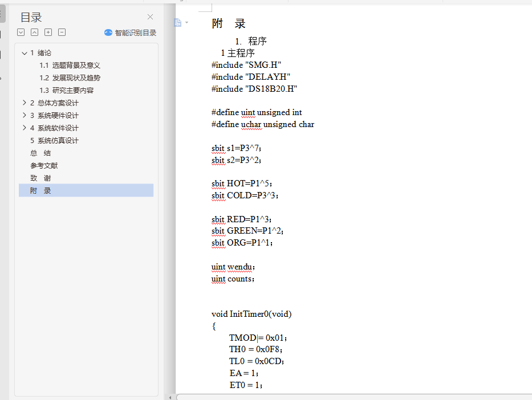Click the '1 主程序' line
This screenshot has height=400, width=532.
(x=238, y=53)
